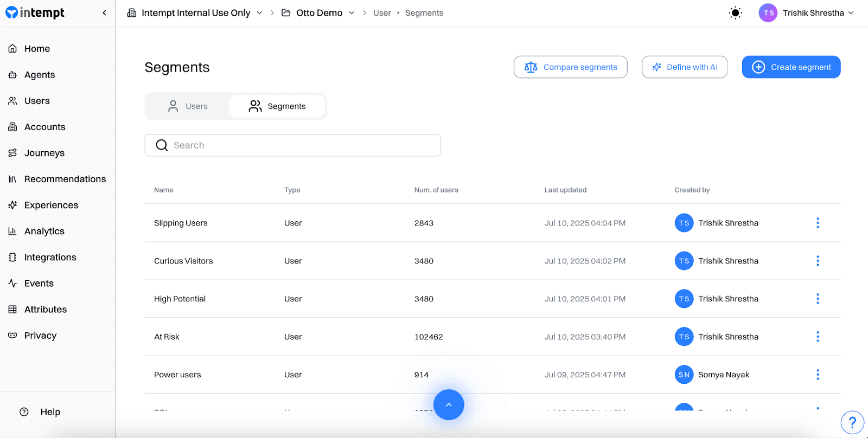Open the Integrations icon
The width and height of the screenshot is (868, 438).
click(12, 257)
